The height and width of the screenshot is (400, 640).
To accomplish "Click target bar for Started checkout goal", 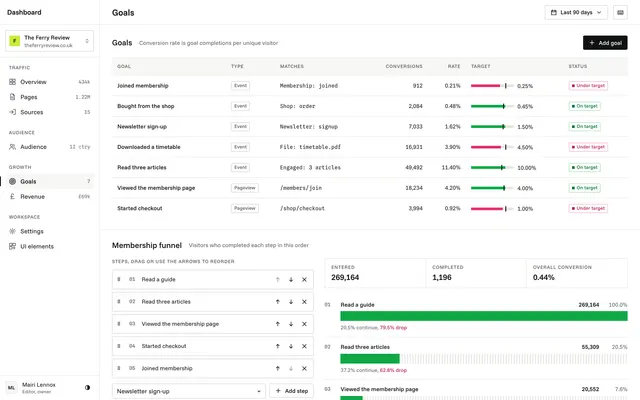I will point(492,209).
